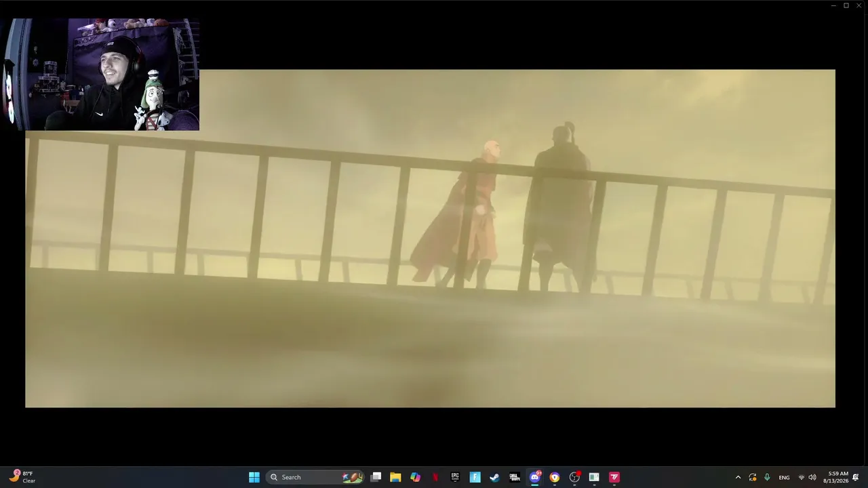Open Fortnite from the taskbar
Image resolution: width=868 pixels, height=488 pixels.
[475, 477]
